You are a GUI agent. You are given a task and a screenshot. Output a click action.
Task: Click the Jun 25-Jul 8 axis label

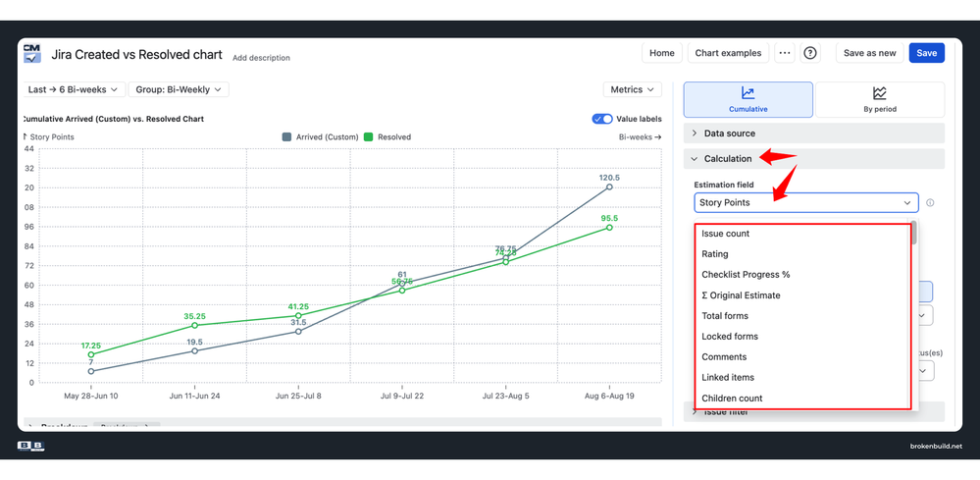298,397
